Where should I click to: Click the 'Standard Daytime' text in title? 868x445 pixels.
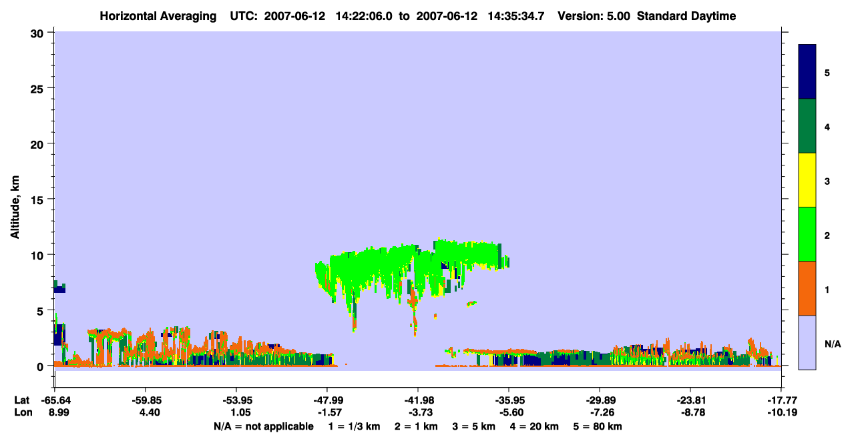point(686,16)
